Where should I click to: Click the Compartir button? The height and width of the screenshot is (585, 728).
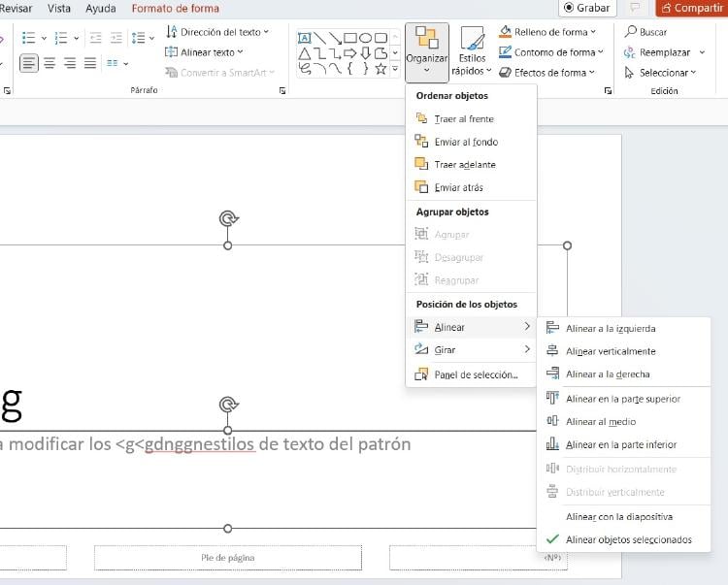coord(692,8)
